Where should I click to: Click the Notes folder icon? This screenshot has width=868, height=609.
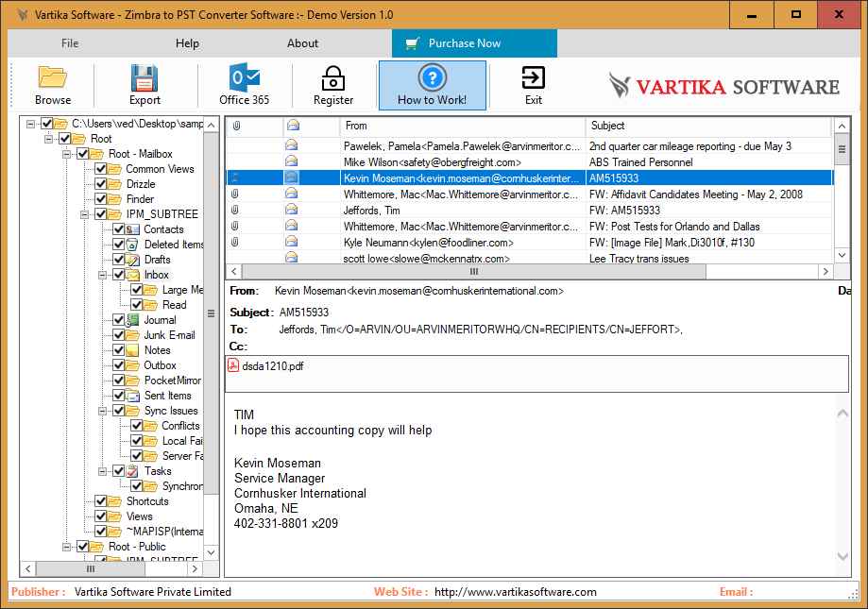tap(133, 350)
